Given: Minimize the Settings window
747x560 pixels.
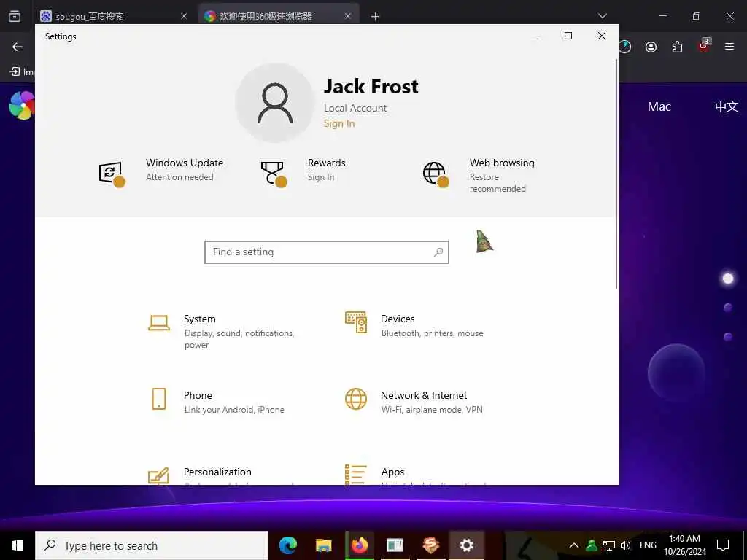Looking at the screenshot, I should tap(535, 36).
